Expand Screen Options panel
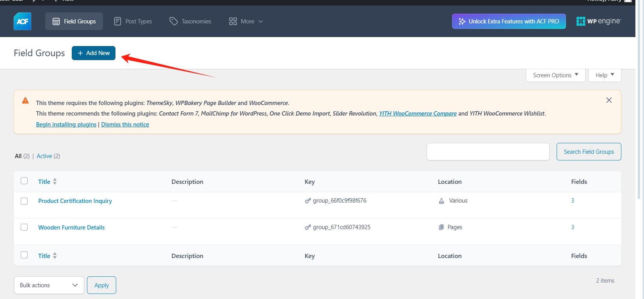 555,75
